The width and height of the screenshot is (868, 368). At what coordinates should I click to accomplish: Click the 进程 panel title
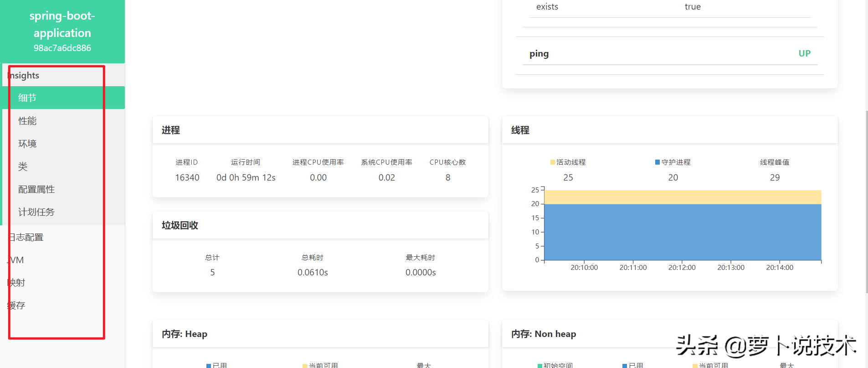click(171, 130)
